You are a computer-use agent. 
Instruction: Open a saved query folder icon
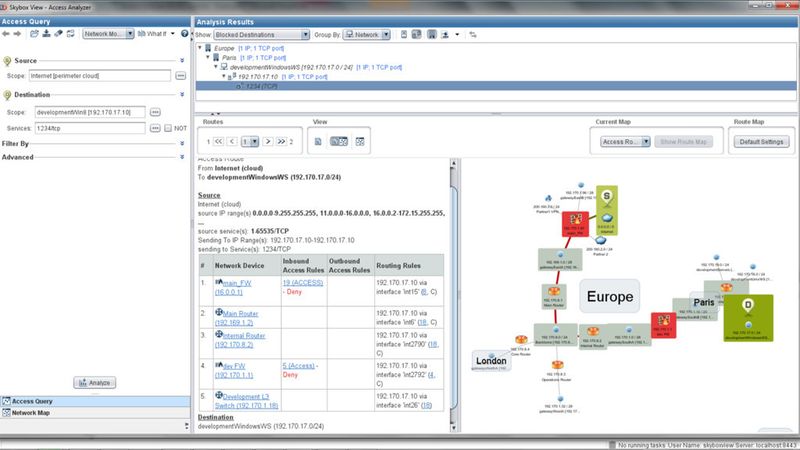click(x=34, y=34)
